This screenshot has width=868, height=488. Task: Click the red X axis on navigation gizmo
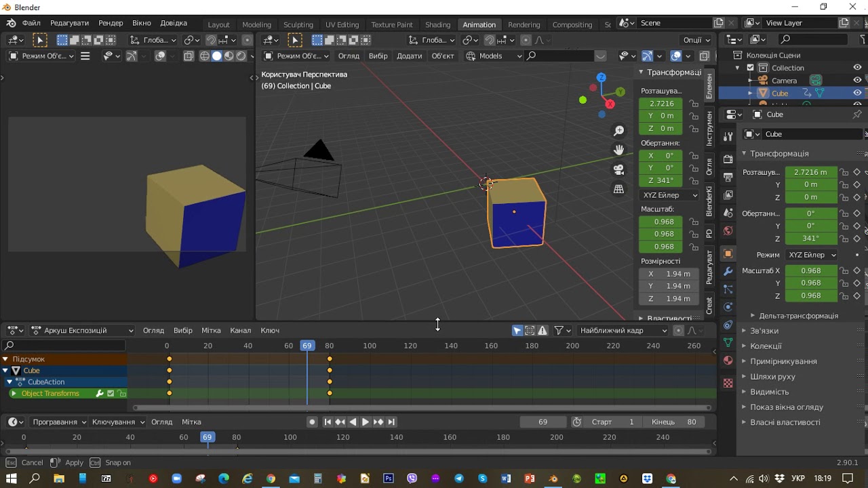[610, 104]
